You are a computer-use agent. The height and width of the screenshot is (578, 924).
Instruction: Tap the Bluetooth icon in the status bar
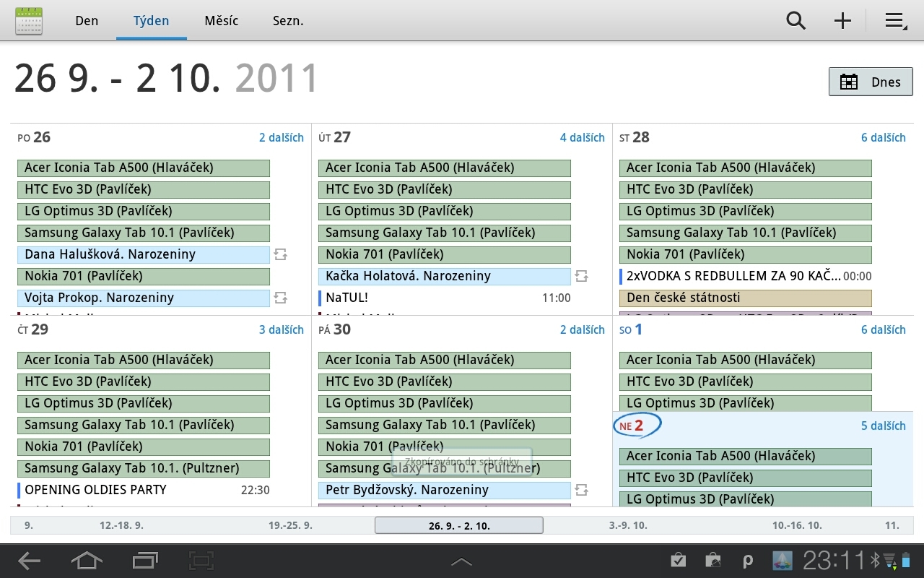[x=874, y=560]
